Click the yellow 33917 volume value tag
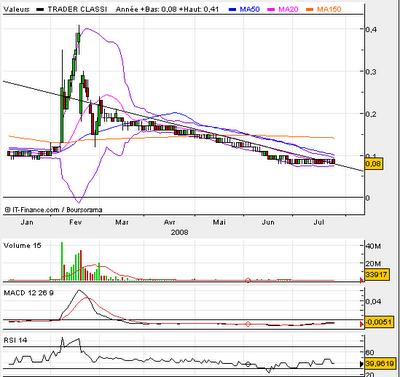This screenshot has width=400, height=377. [x=377, y=275]
